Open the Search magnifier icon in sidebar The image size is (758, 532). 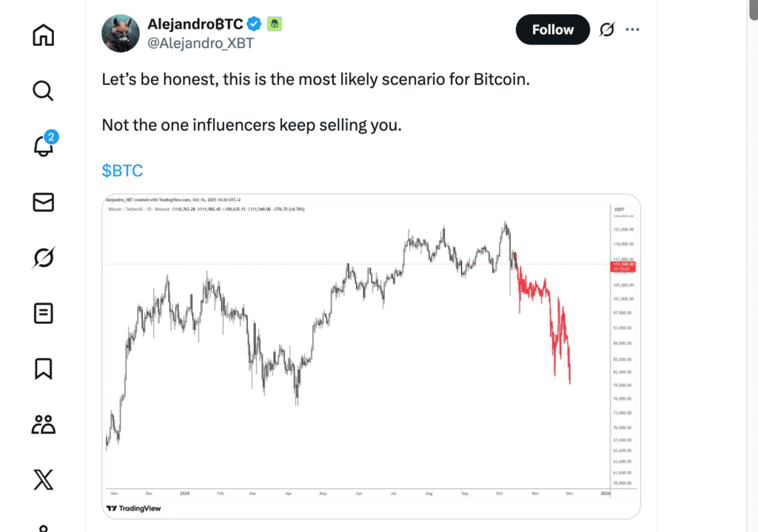(44, 90)
